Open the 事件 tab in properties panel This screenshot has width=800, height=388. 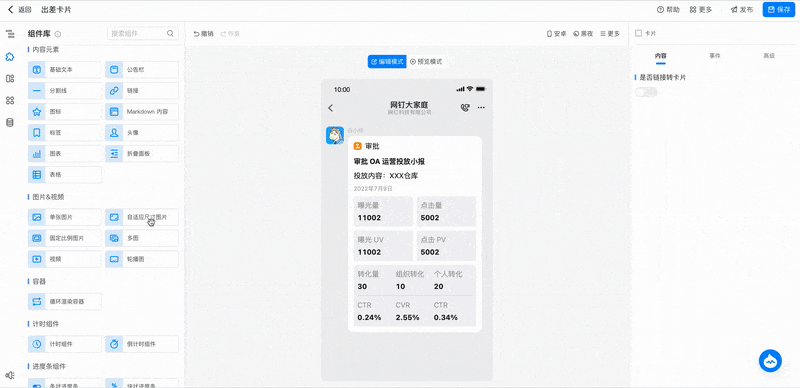715,56
